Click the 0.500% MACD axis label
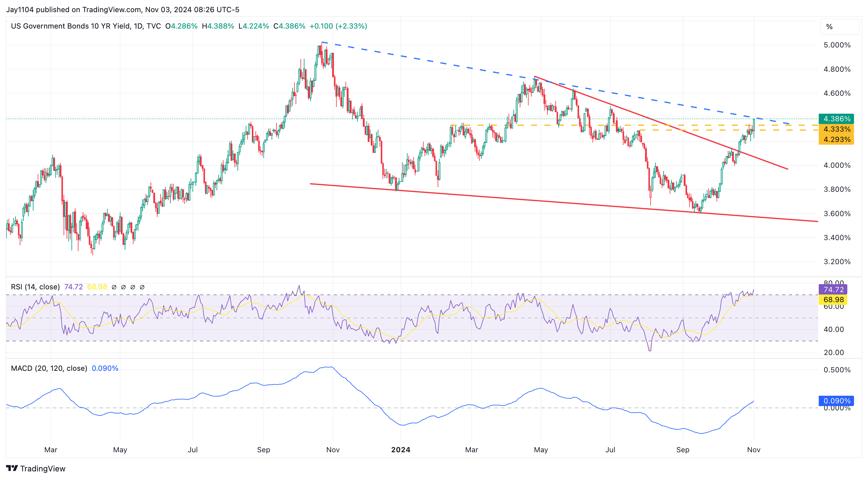The image size is (868, 479). pyautogui.click(x=837, y=370)
